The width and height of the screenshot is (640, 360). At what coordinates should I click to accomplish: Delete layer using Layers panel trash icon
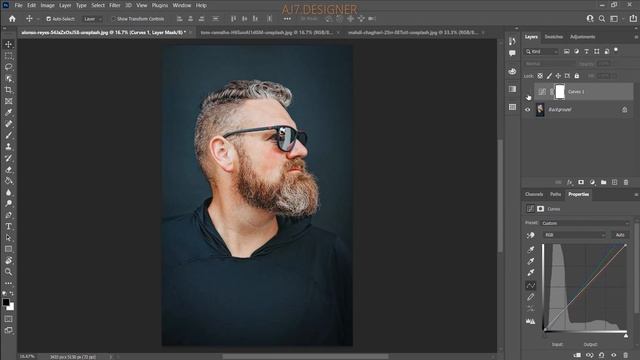point(626,182)
